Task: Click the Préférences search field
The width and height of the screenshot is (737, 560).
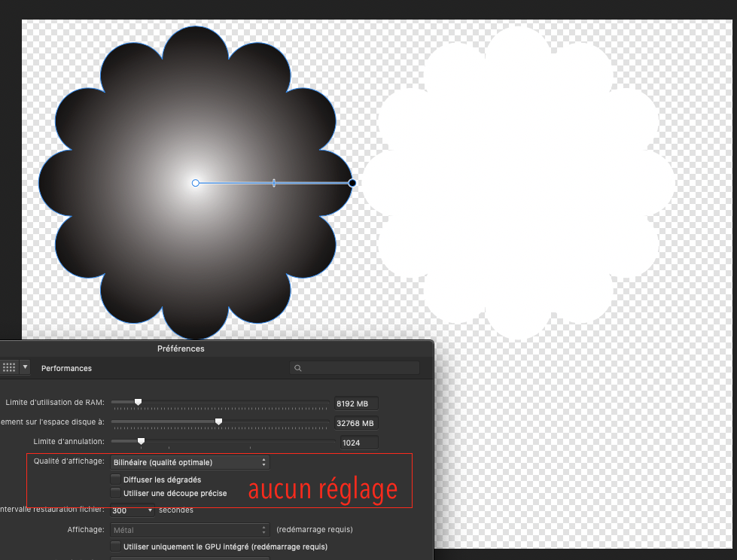Action: click(x=355, y=368)
